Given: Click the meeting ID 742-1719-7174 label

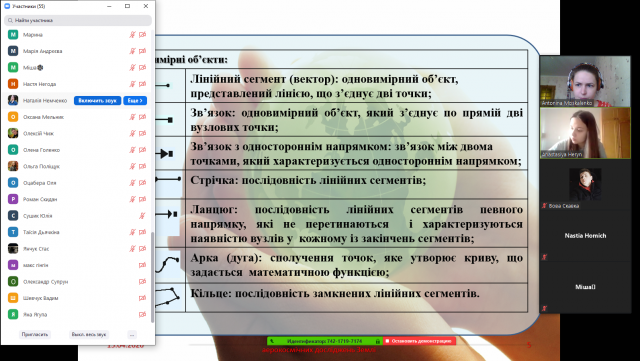Looking at the screenshot, I should pyautogui.click(x=324, y=341).
